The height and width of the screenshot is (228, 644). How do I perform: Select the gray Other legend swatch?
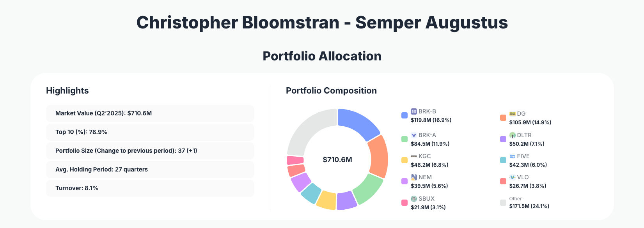(x=503, y=203)
